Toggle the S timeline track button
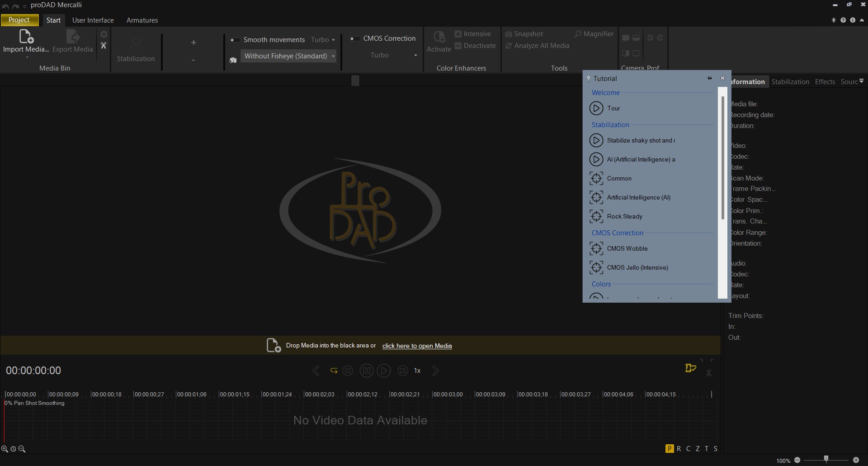The height and width of the screenshot is (466, 868). (x=716, y=449)
